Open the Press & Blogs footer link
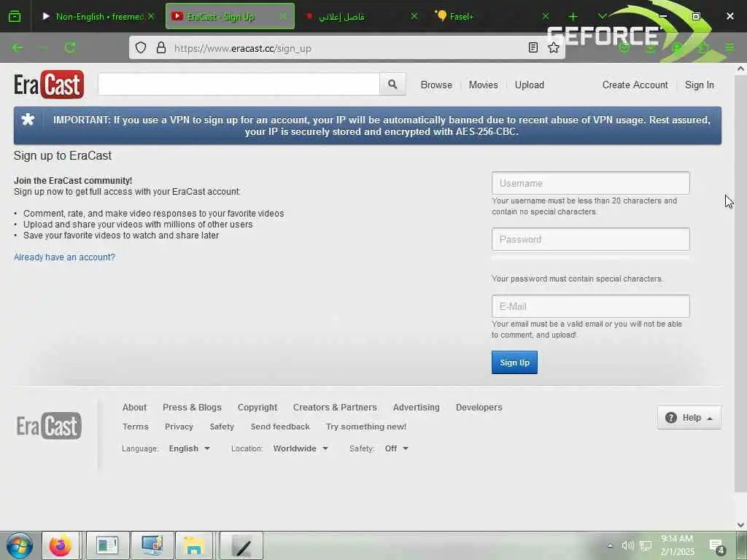The width and height of the screenshot is (747, 560). [x=192, y=408]
